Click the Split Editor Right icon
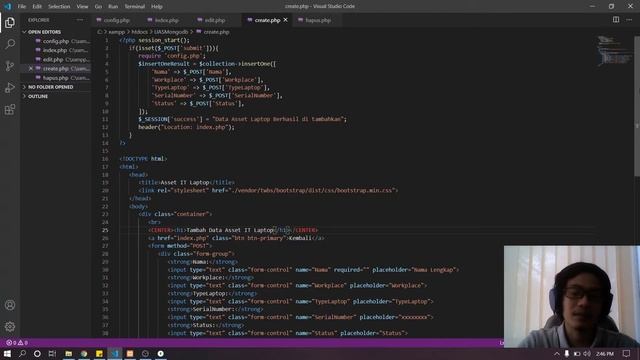The image size is (640, 360). click(616, 20)
